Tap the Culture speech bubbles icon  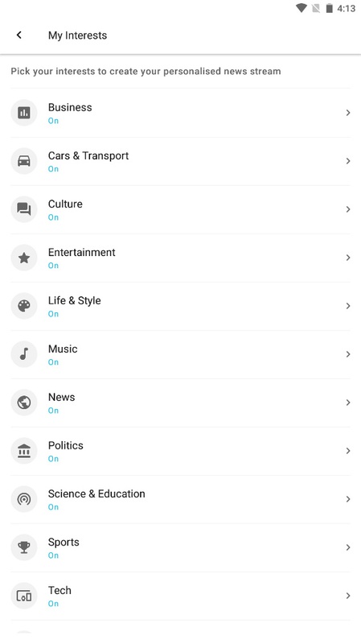(24, 209)
